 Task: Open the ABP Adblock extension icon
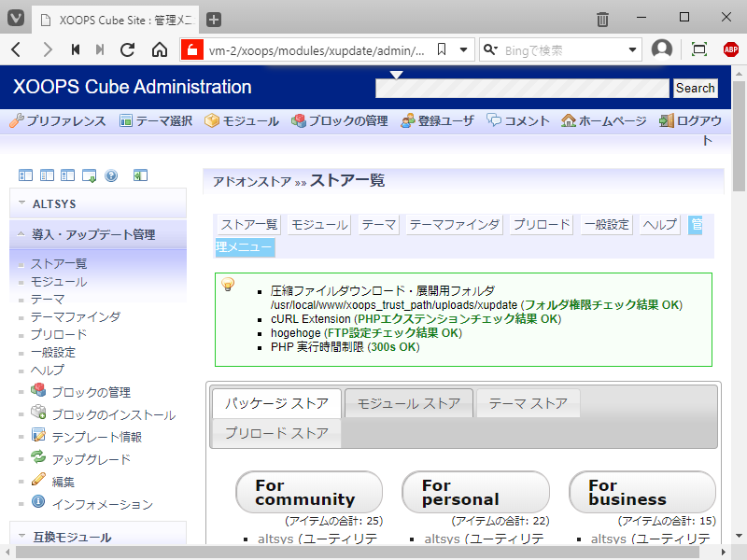[x=731, y=49]
